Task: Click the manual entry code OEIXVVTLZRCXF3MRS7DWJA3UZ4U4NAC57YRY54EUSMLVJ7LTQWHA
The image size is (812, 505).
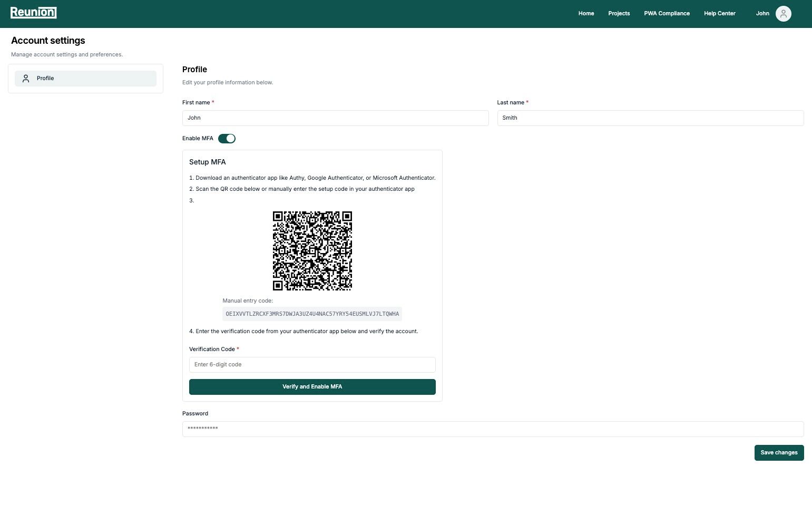Action: click(x=312, y=314)
